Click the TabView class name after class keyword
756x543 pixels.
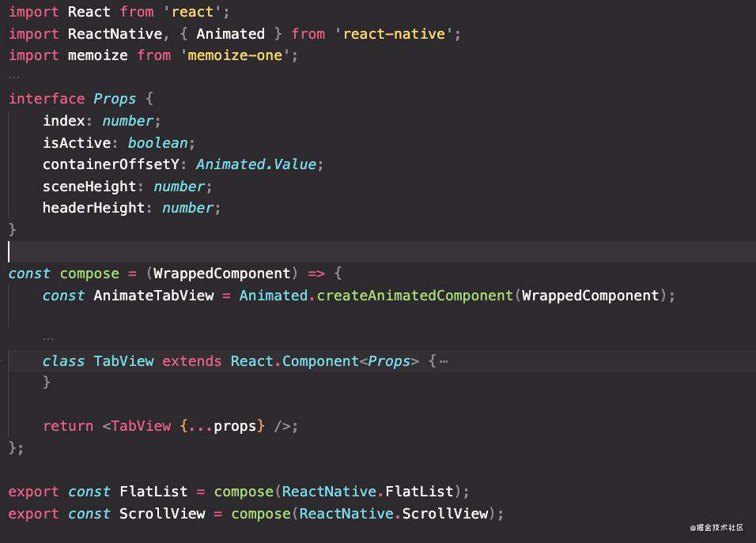pos(123,361)
